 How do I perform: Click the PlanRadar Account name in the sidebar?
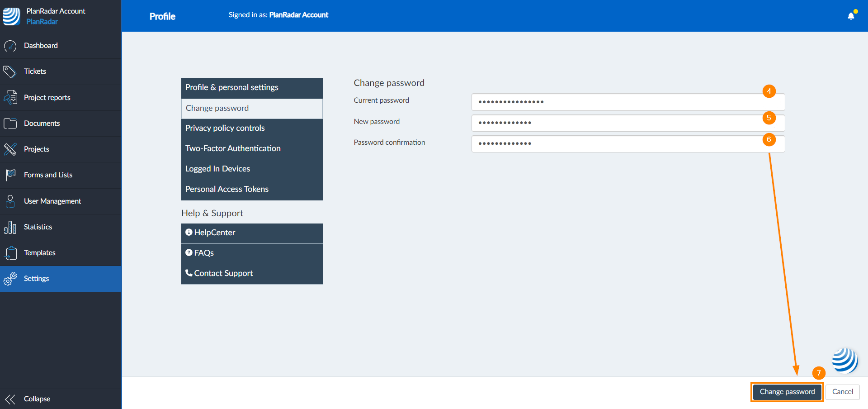coord(56,11)
